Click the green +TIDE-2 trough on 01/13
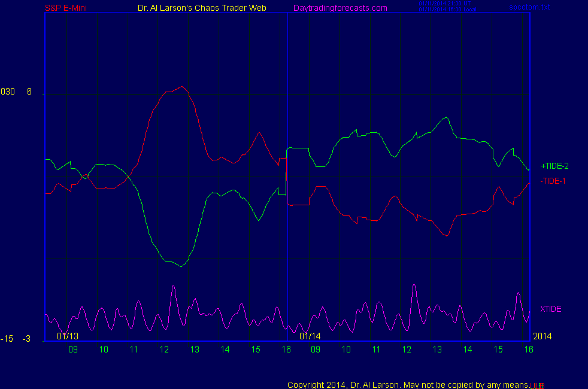The width and height of the screenshot is (588, 389). click(x=181, y=266)
